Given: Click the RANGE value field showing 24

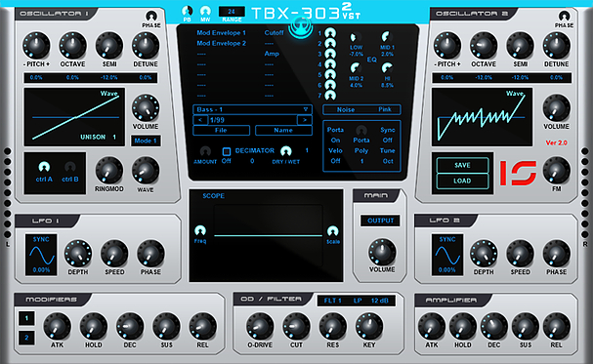Looking at the screenshot, I should point(232,12).
